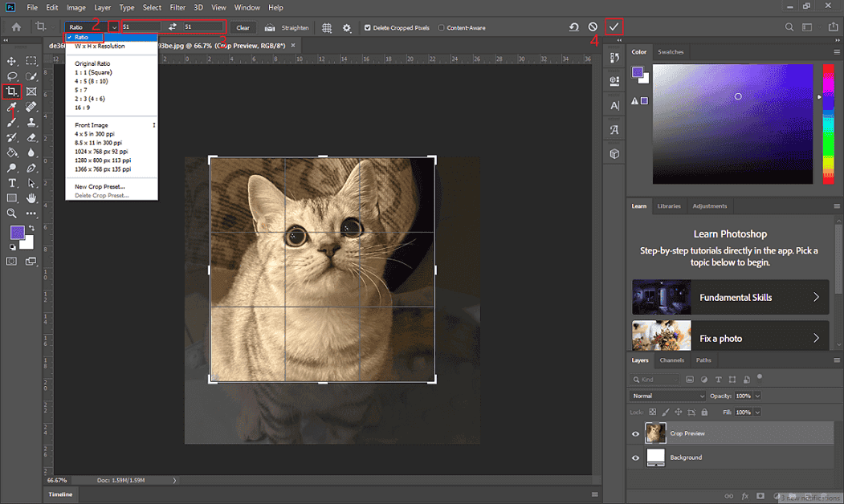Select the Horizontal Type tool
The image size is (844, 504).
click(x=12, y=181)
